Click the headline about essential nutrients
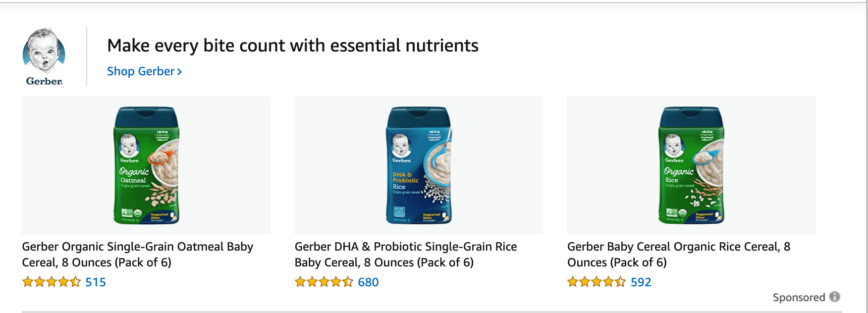The image size is (868, 313). (x=292, y=46)
